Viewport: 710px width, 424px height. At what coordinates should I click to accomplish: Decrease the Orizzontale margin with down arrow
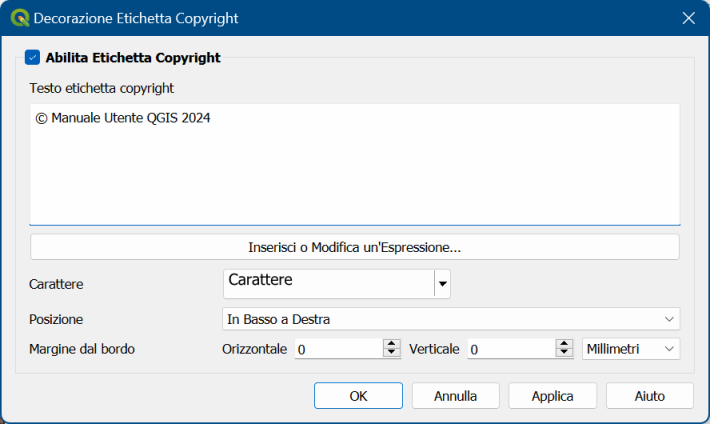392,353
